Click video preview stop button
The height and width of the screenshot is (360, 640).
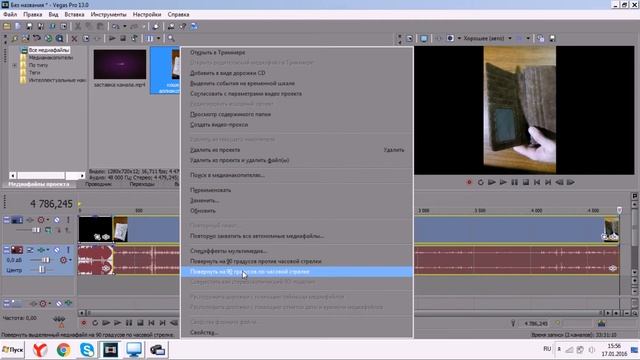click(x=526, y=182)
